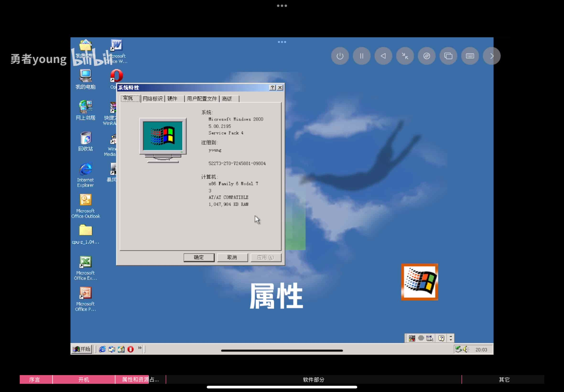Click Internet Explorer in the Quick Launch bar
The width and height of the screenshot is (564, 392).
coord(102,349)
